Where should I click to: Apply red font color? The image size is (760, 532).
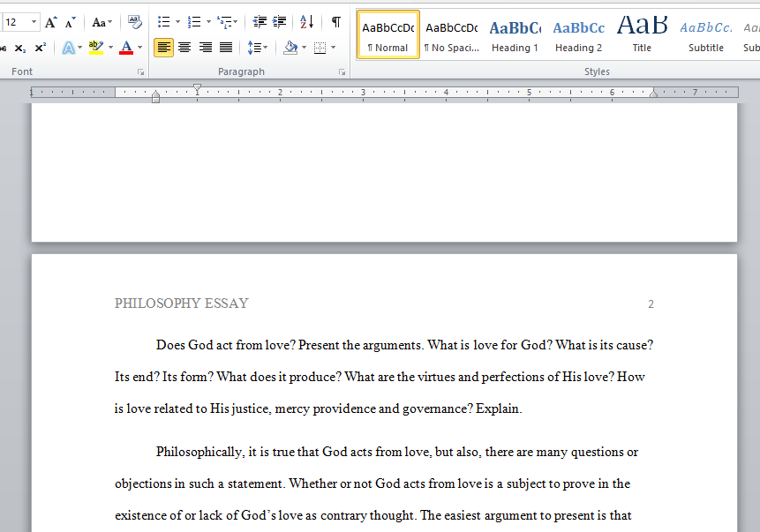[126, 48]
